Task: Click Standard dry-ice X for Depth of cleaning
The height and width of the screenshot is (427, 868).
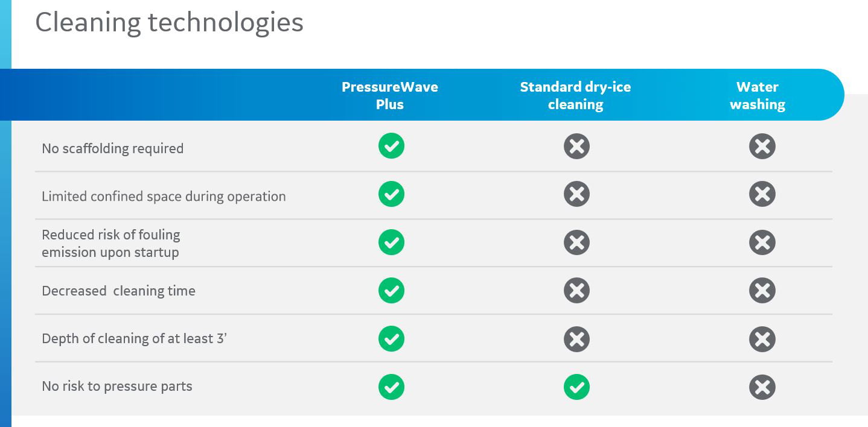Action: 576,338
